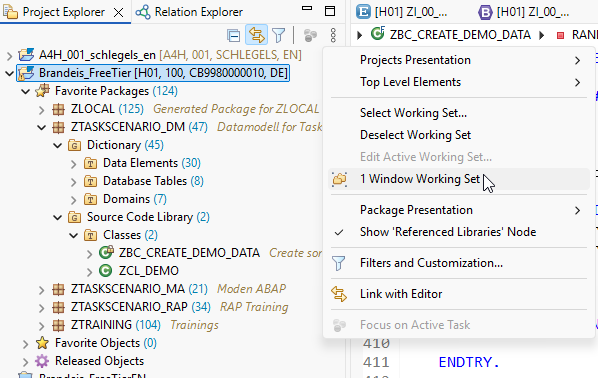This screenshot has height=378, width=598.
Task: Expand the Domains folder
Action: click(x=74, y=200)
